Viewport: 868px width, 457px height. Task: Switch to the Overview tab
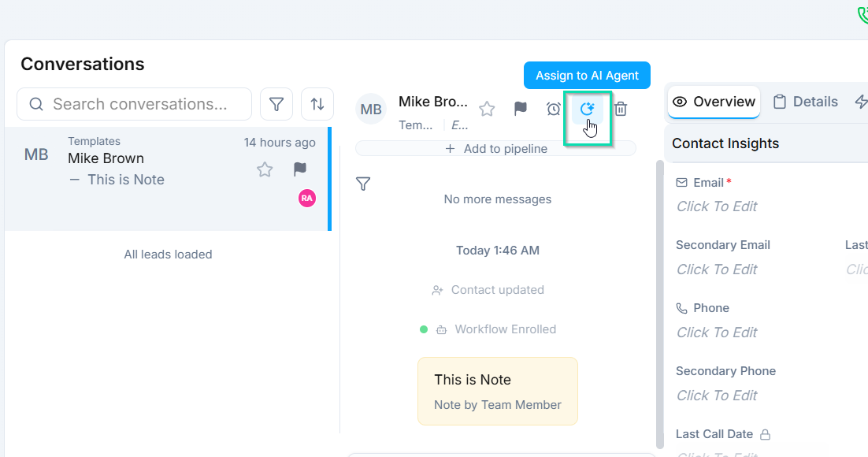point(714,102)
